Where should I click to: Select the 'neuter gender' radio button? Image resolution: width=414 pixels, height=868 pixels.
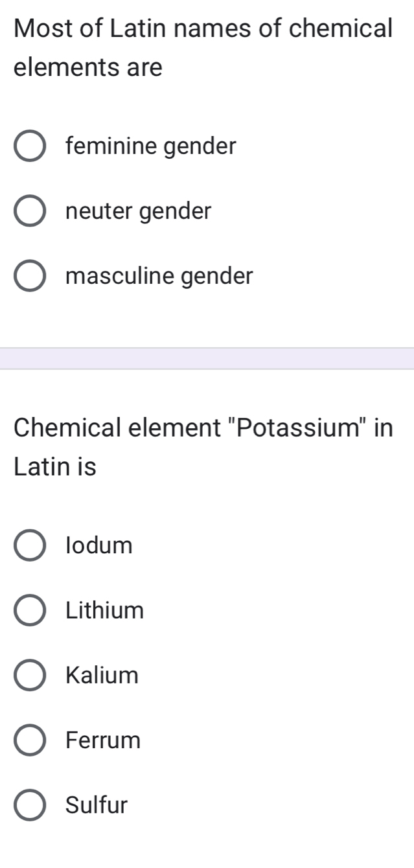[29, 211]
